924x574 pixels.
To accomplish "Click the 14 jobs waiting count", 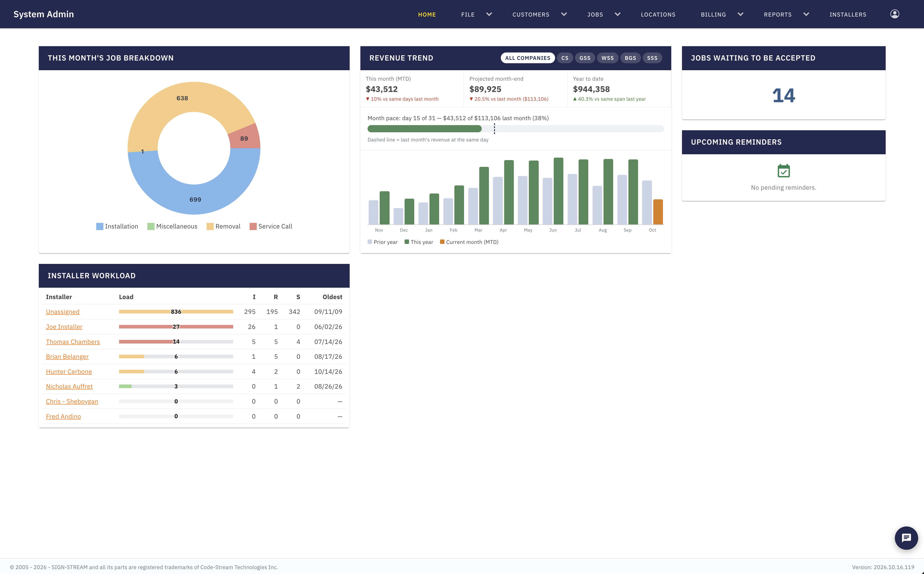I will point(784,96).
